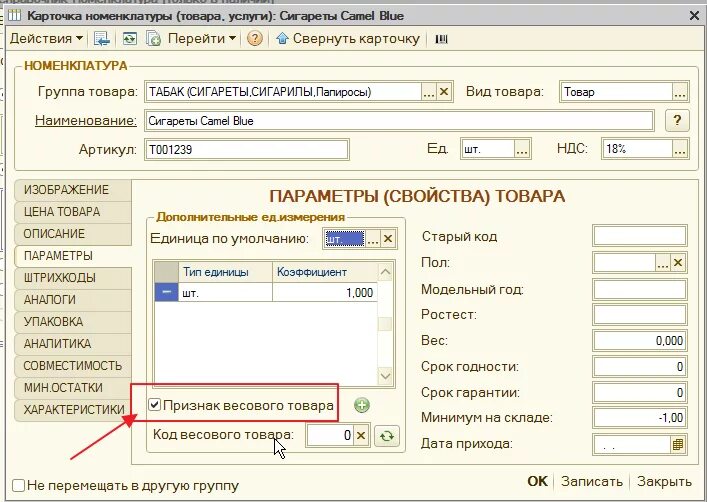Click the barcode icon in the toolbar
This screenshot has width=707, height=502.
click(x=441, y=39)
